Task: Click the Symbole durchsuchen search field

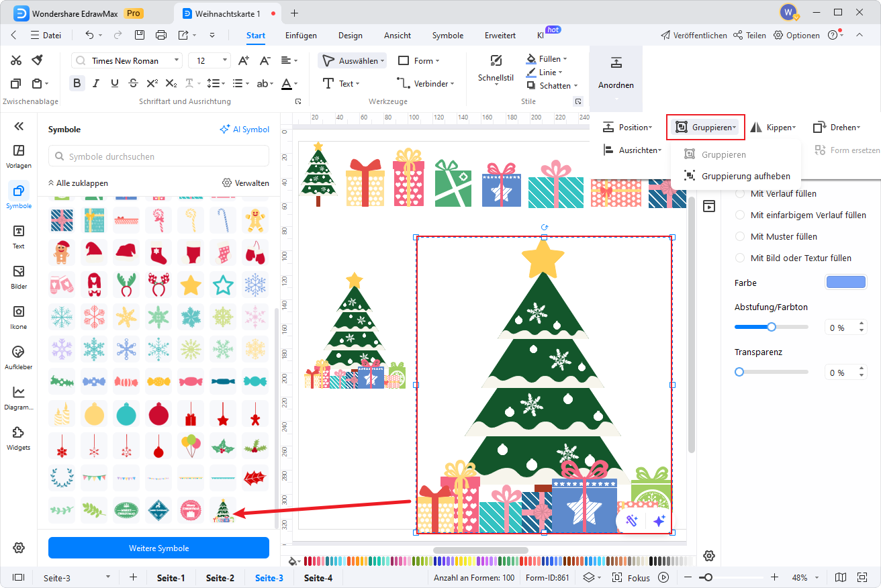Action: pos(158,156)
